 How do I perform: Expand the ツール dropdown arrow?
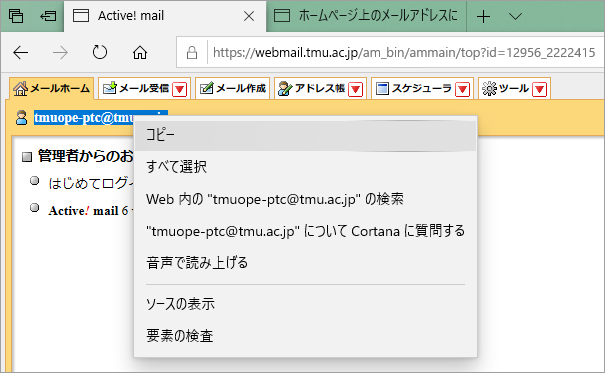click(539, 89)
